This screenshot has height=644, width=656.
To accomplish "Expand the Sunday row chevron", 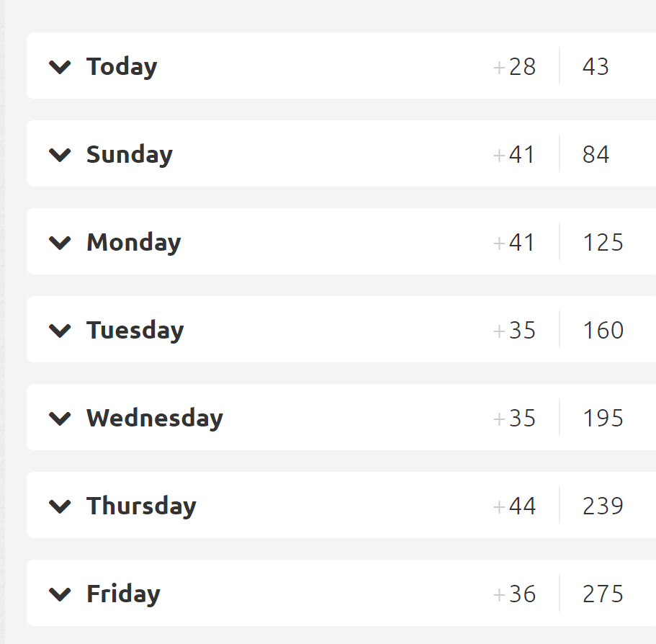I will click(60, 155).
